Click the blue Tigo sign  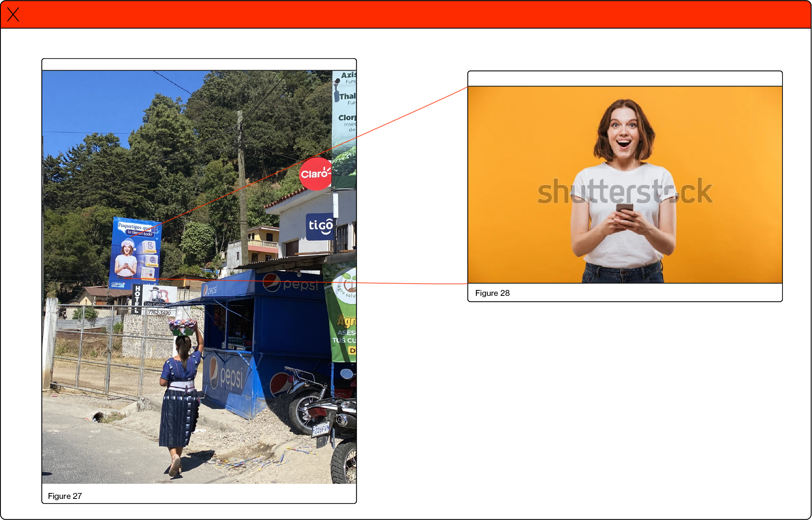pyautogui.click(x=320, y=226)
